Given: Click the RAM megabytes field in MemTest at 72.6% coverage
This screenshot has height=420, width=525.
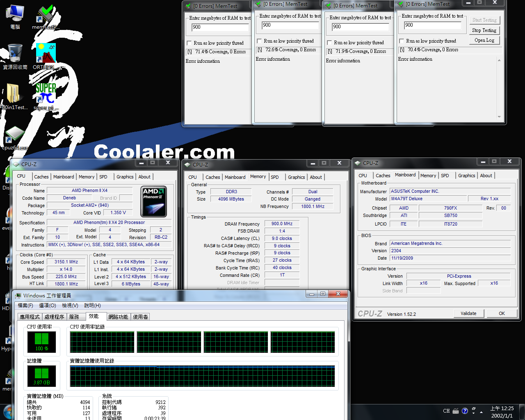Looking at the screenshot, I should click(x=290, y=25).
